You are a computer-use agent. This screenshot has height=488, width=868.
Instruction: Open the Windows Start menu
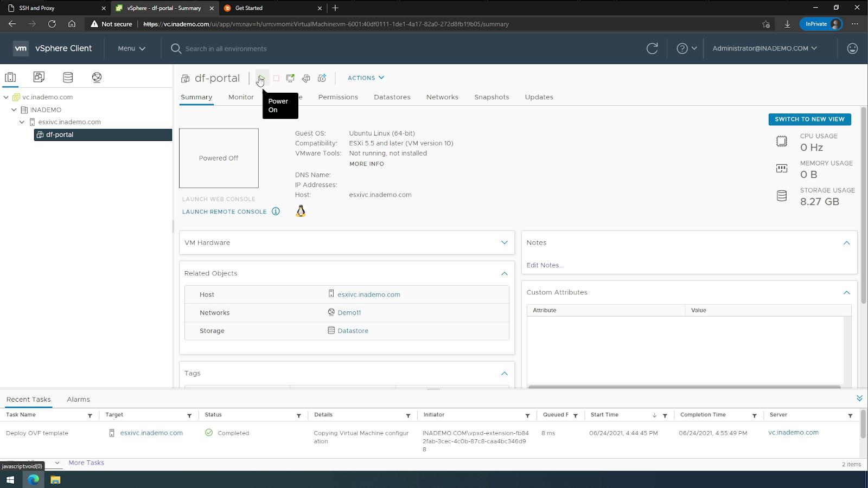pyautogui.click(x=10, y=479)
